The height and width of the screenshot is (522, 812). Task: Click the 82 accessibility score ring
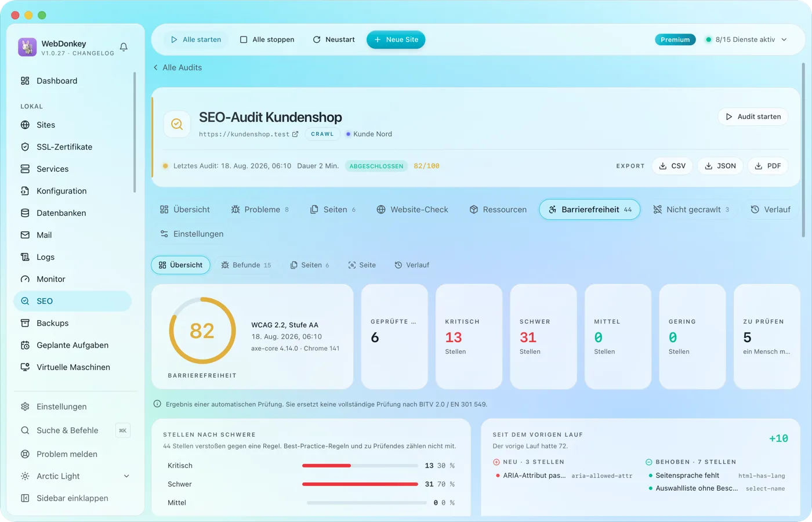(202, 331)
